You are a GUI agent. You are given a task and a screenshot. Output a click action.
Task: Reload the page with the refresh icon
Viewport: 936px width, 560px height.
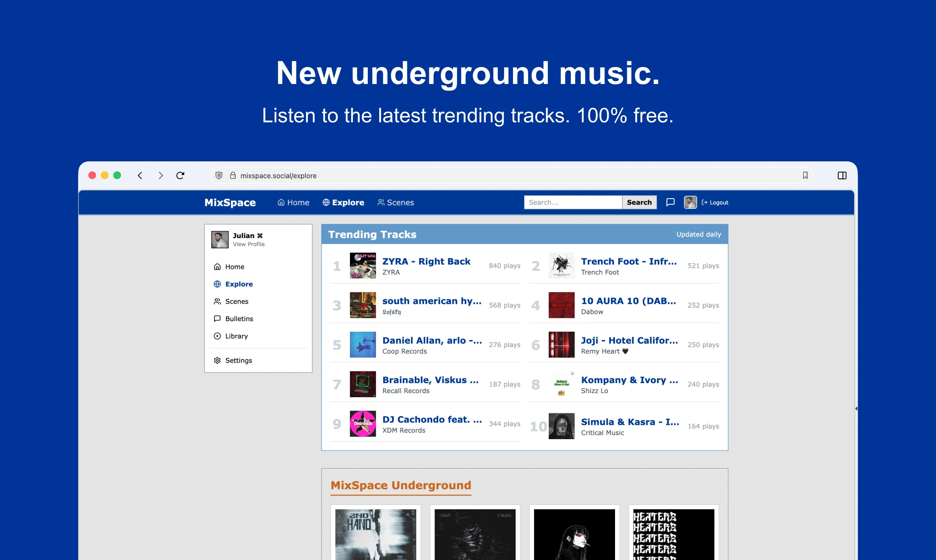pos(180,175)
